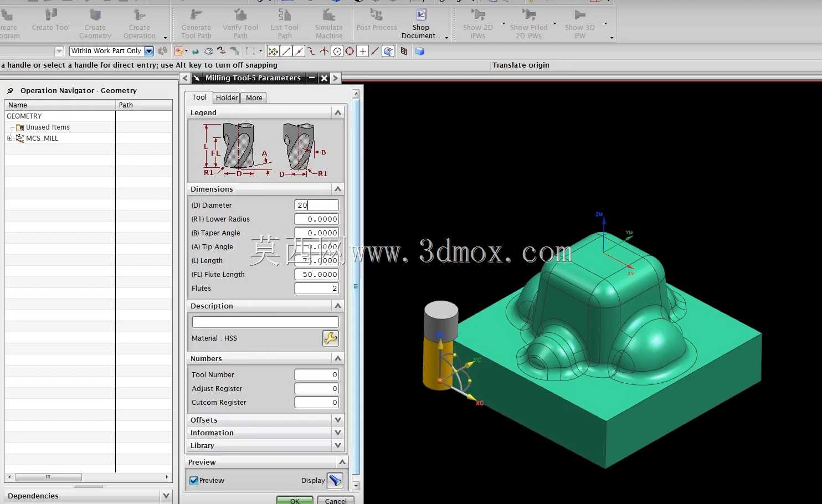Toggle Existing Point plus snap option
The height and width of the screenshot is (504, 822).
(363, 52)
